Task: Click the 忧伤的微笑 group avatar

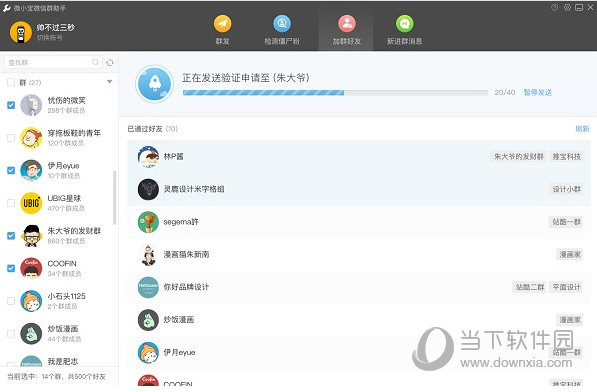Action: click(x=31, y=105)
